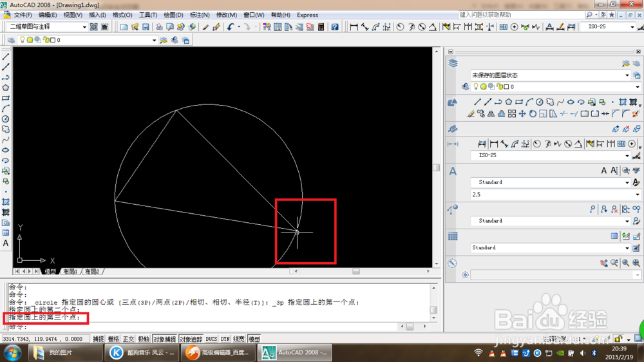The height and width of the screenshot is (362, 644).
Task: Select Radius Dimension tool in top toolbar
Action: point(400,27)
